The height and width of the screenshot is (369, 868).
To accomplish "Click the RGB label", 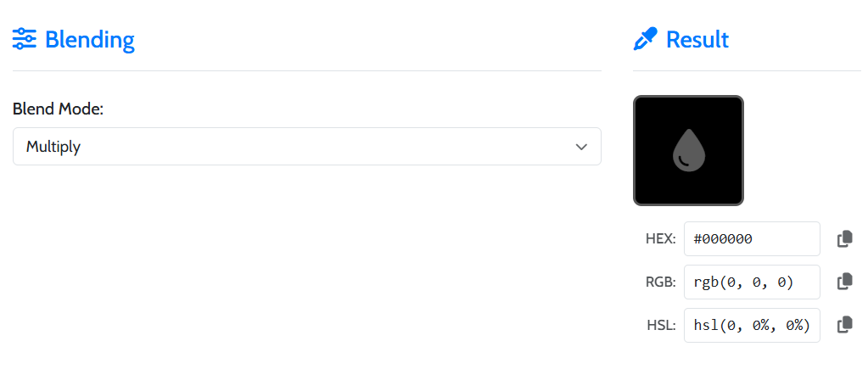I will click(x=660, y=282).
